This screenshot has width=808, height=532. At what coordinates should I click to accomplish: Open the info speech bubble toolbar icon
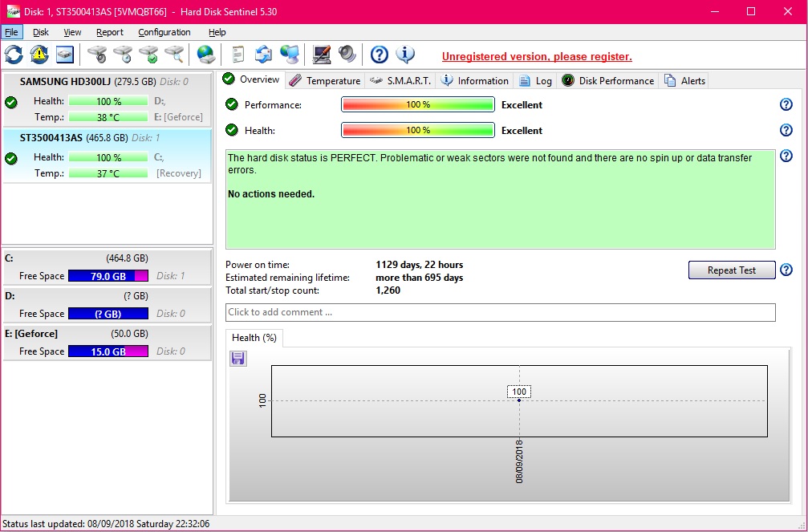tap(405, 55)
